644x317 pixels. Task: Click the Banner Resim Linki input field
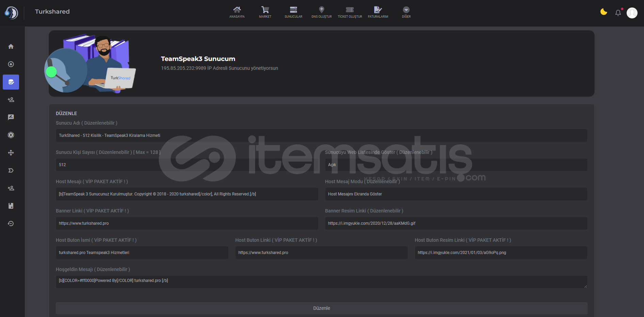tap(456, 223)
